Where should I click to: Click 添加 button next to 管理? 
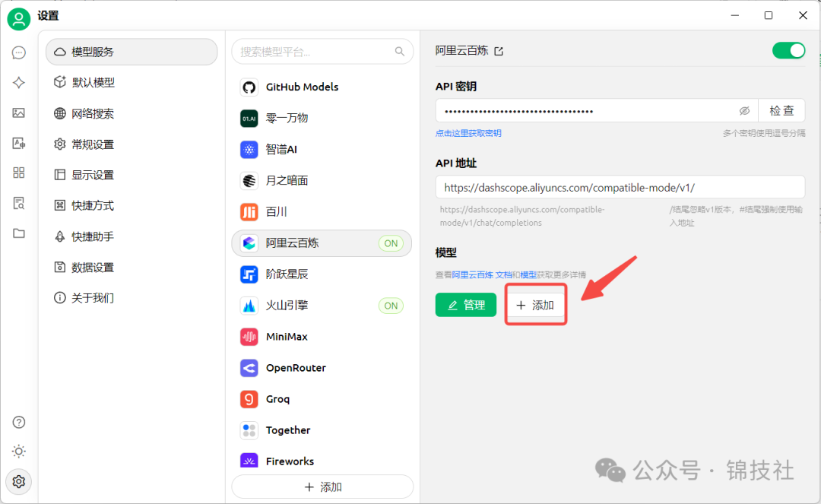click(x=535, y=305)
